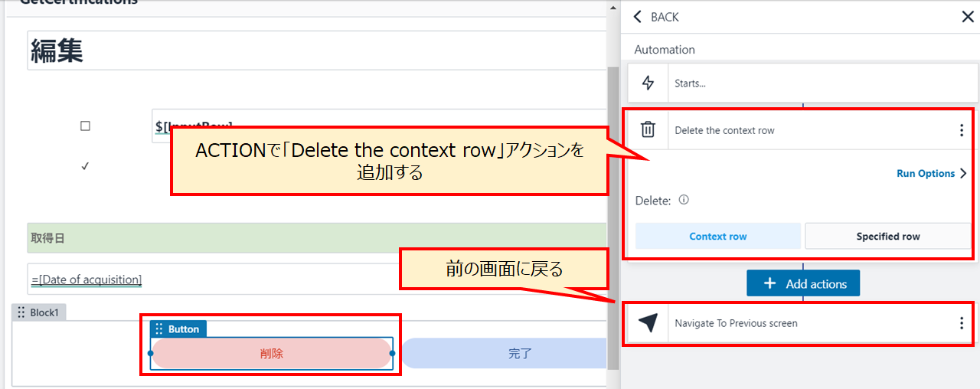This screenshot has height=389, width=980.
Task: Click the Block1 label tag
Action: pyautogui.click(x=41, y=312)
